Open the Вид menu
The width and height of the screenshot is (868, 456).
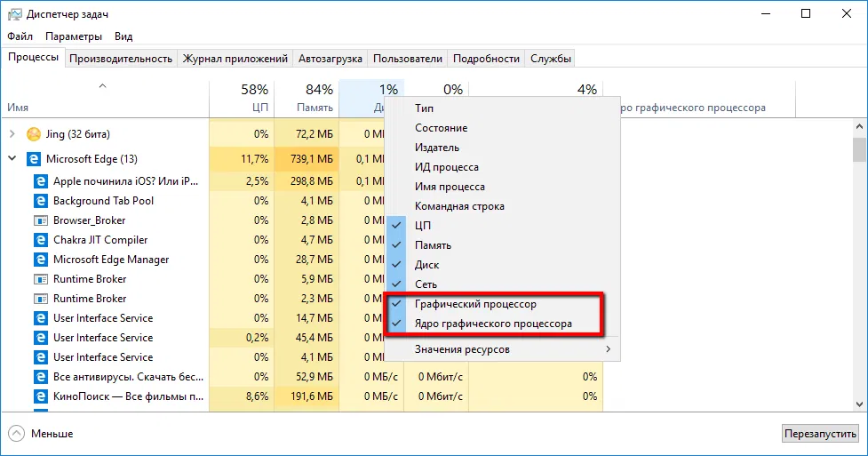click(x=123, y=36)
